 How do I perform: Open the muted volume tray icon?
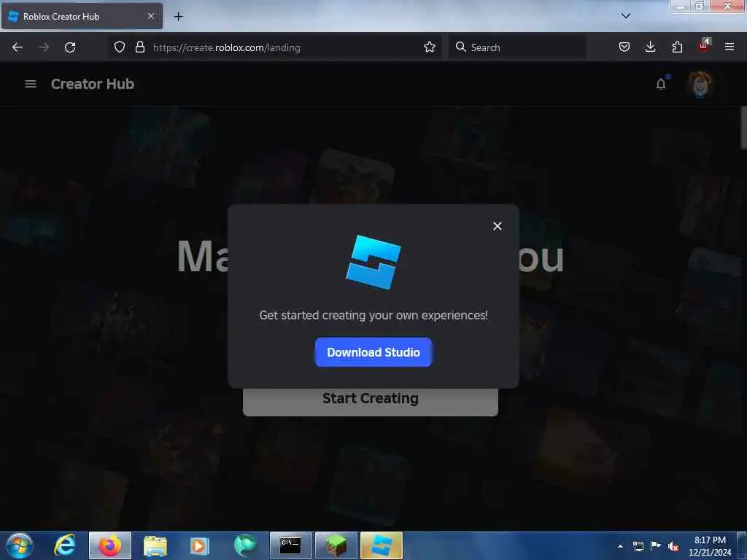tap(673, 546)
